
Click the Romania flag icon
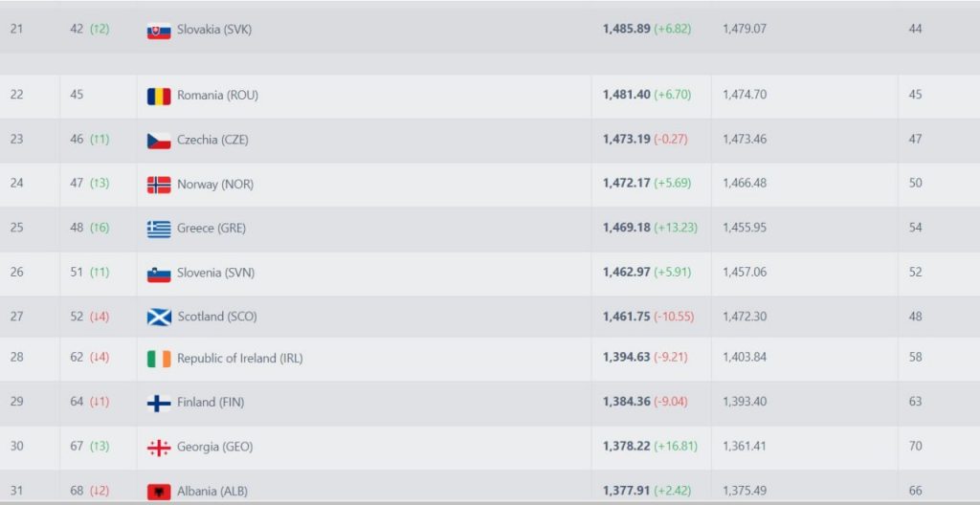coord(159,96)
